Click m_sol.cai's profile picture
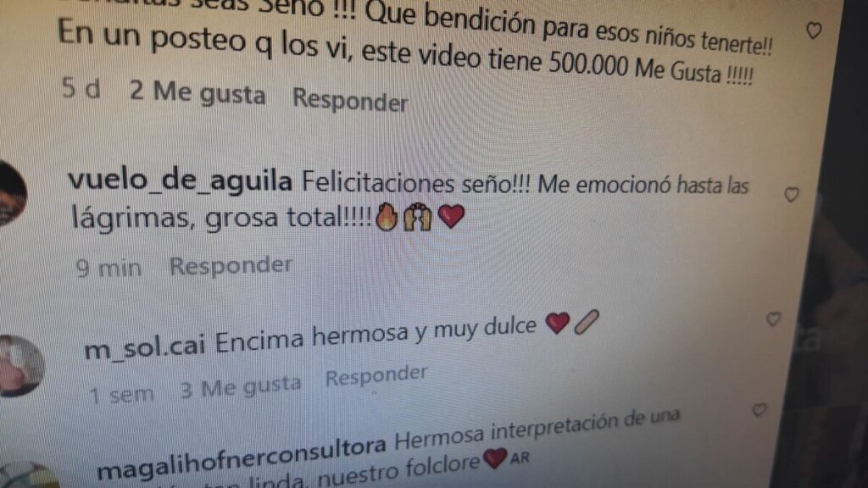 point(20,366)
